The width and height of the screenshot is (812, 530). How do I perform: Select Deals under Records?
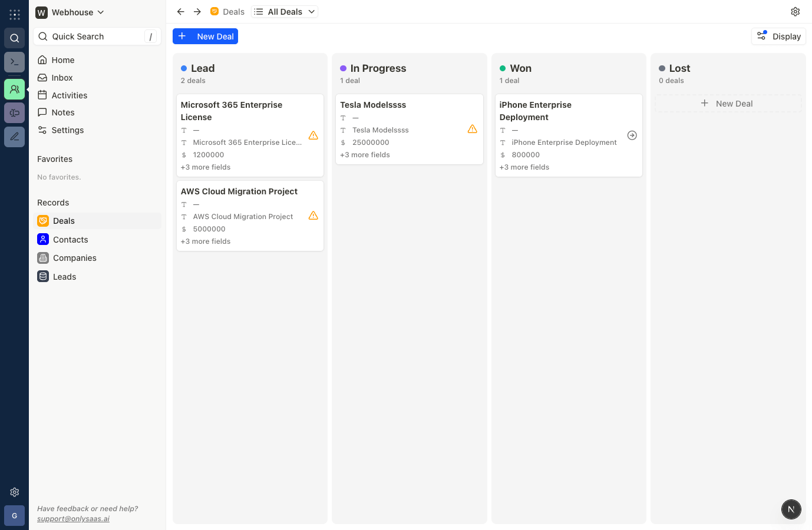click(97, 221)
